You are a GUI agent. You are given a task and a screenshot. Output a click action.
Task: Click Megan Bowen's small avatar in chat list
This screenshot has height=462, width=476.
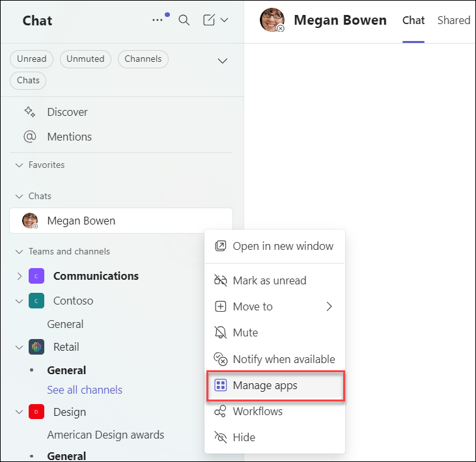pyautogui.click(x=30, y=221)
